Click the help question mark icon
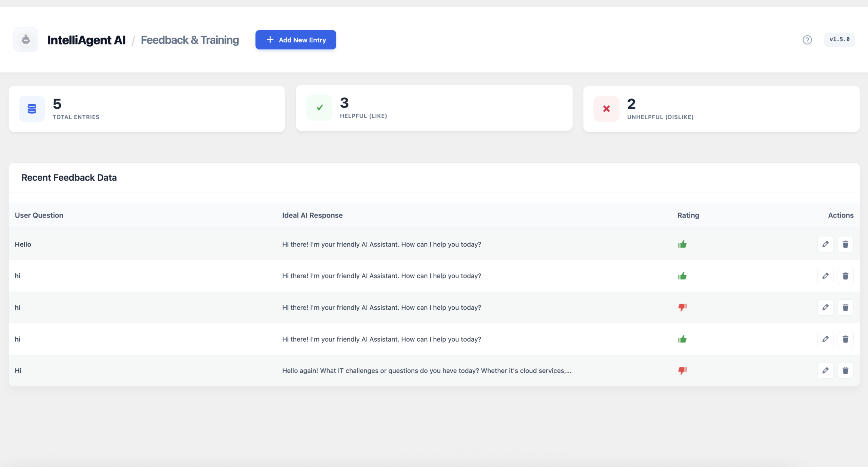The height and width of the screenshot is (467, 868). click(x=807, y=40)
